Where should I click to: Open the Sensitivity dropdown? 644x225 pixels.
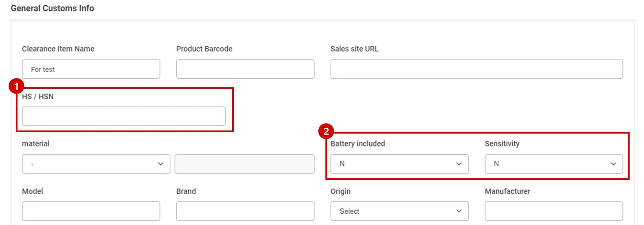pyautogui.click(x=553, y=164)
